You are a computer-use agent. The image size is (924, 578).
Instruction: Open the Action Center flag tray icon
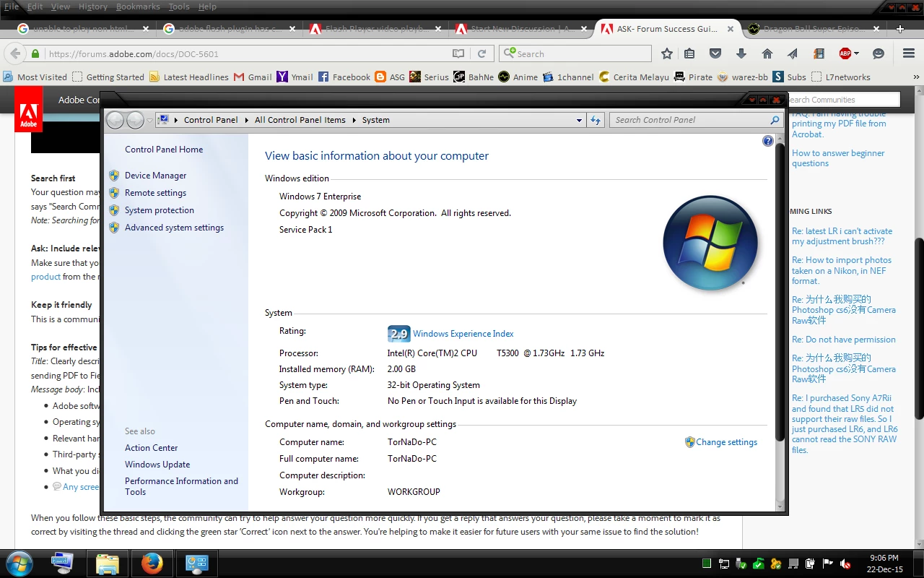(828, 564)
